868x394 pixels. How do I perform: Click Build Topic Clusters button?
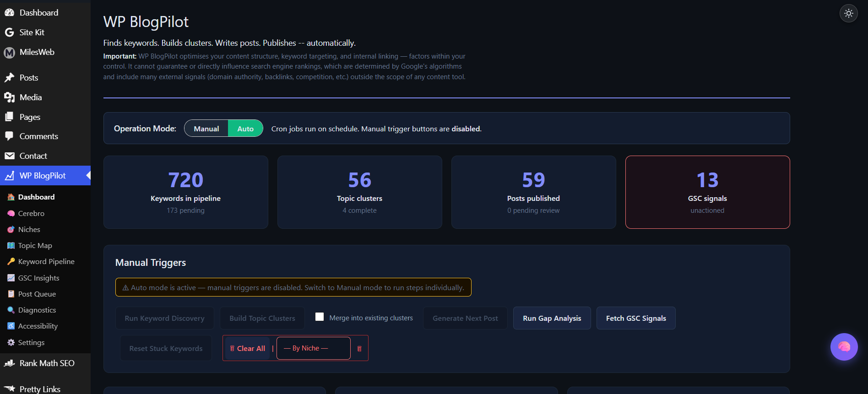[x=262, y=318]
